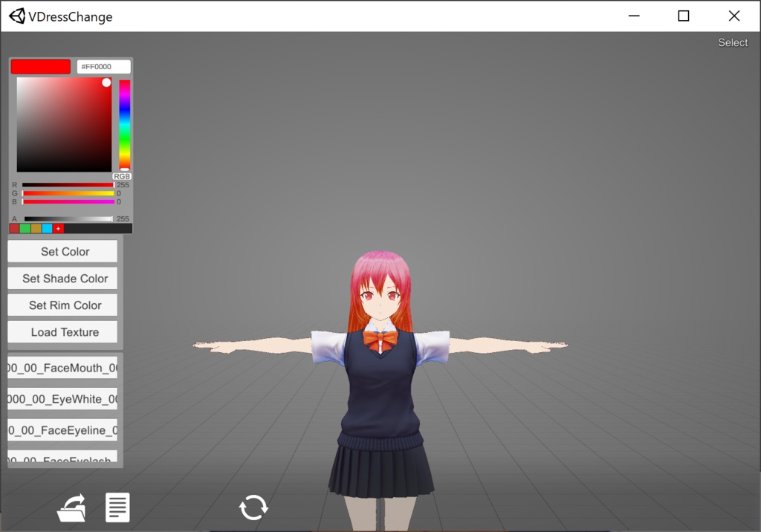Click the alpha (A) slider track
Screen dimensions: 761x532
coord(71,218)
